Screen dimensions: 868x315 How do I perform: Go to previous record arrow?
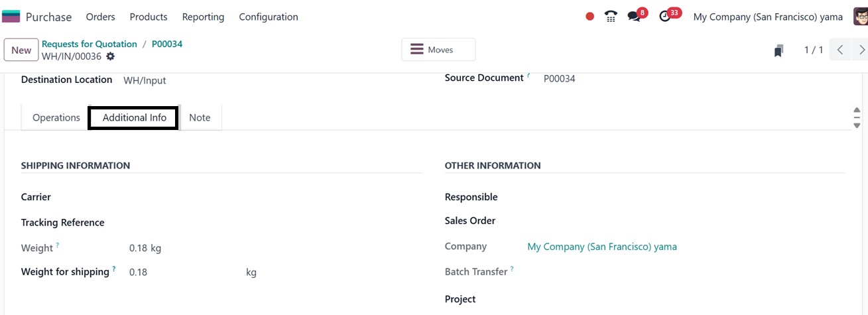pyautogui.click(x=840, y=50)
